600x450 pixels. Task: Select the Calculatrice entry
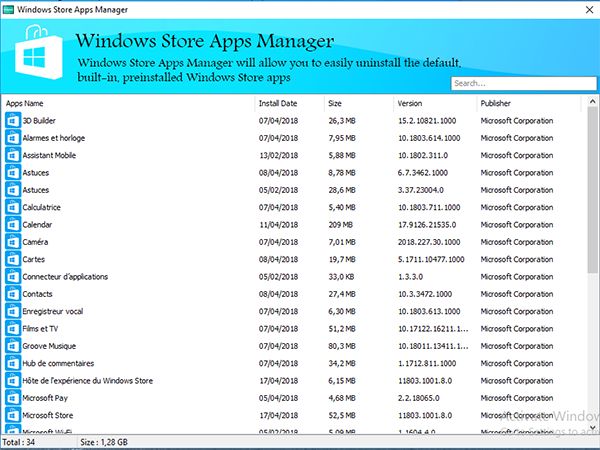[x=41, y=207]
